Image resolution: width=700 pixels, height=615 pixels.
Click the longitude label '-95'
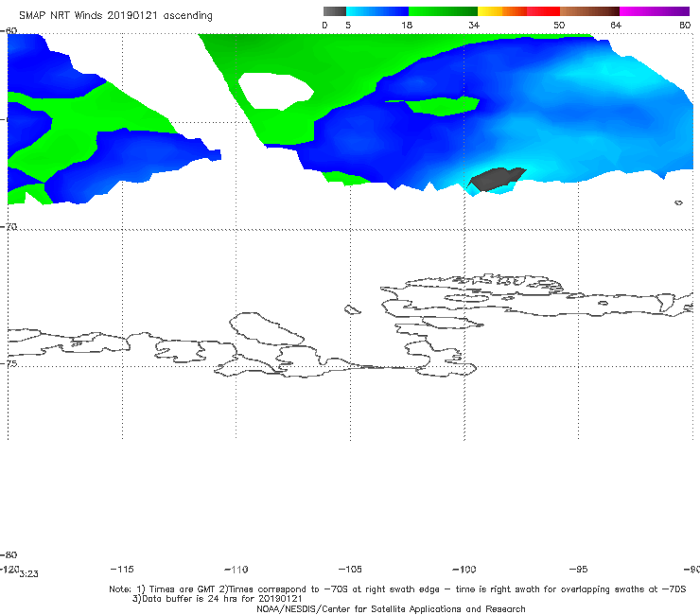pos(578,569)
